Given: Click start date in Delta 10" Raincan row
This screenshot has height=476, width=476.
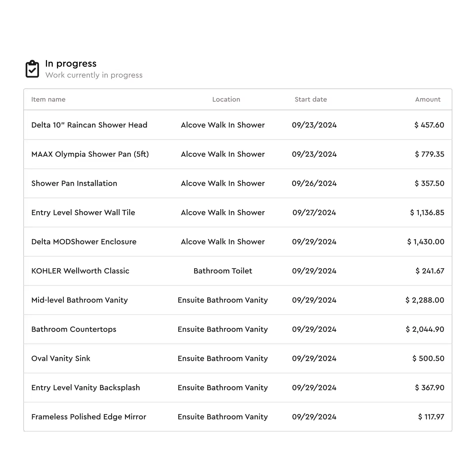Looking at the screenshot, I should coord(314,125).
